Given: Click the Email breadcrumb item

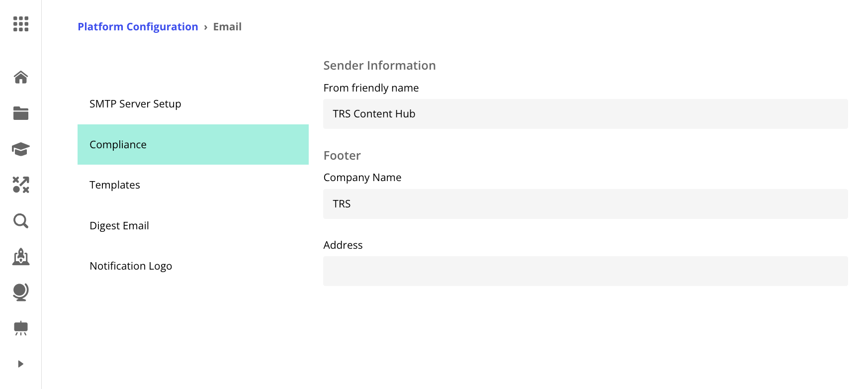Looking at the screenshot, I should [227, 27].
